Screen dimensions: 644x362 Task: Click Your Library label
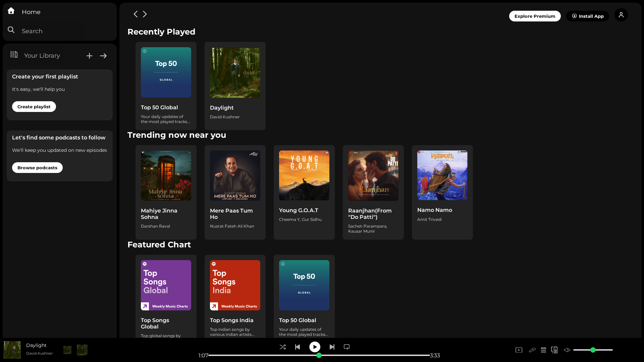tap(42, 56)
